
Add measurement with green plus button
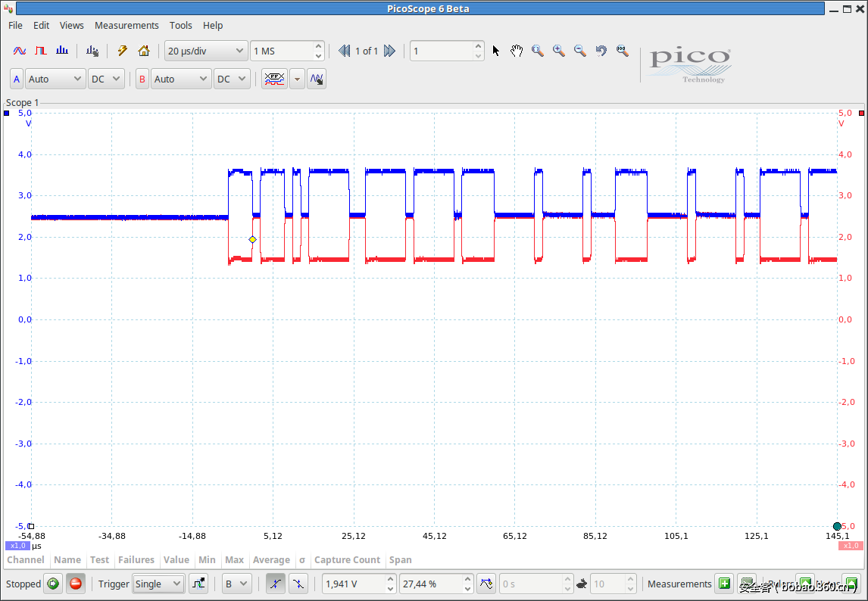click(724, 584)
